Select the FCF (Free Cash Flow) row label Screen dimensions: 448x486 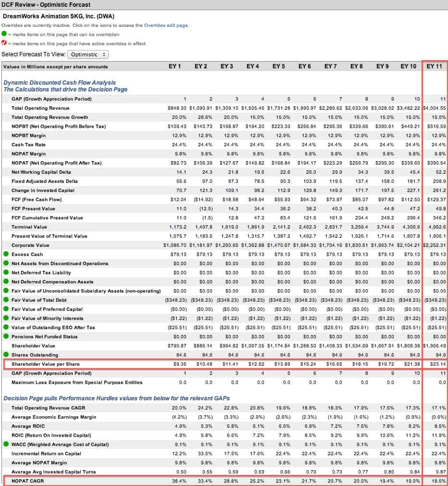coord(37,200)
